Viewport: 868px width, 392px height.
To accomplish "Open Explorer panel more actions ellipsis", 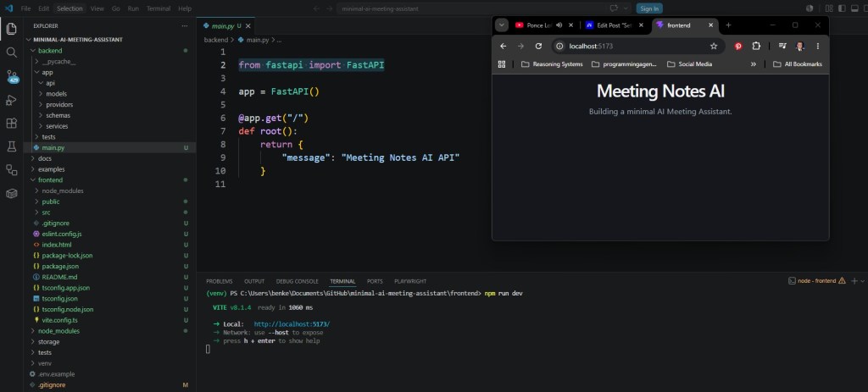I will [184, 26].
